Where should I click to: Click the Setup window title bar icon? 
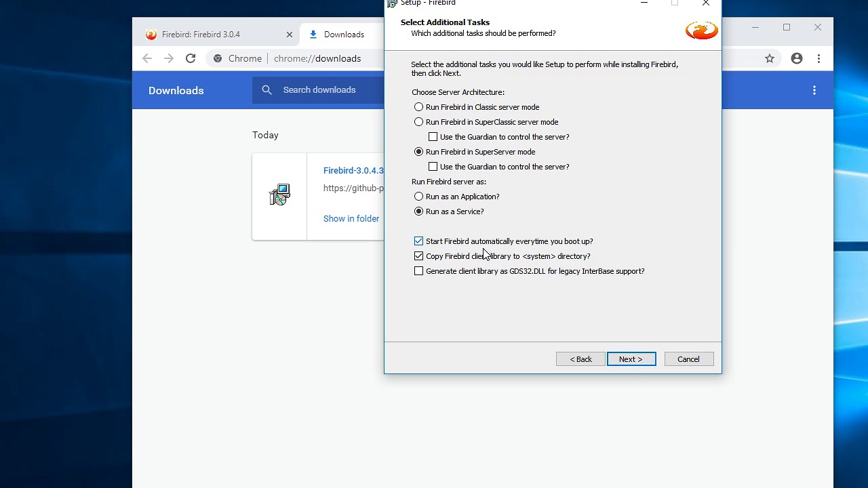(392, 3)
